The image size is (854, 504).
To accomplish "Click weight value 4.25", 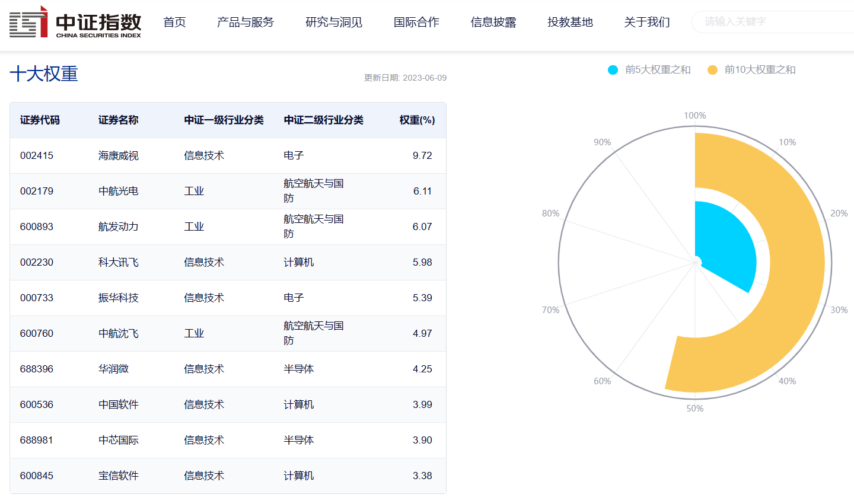I will click(422, 369).
